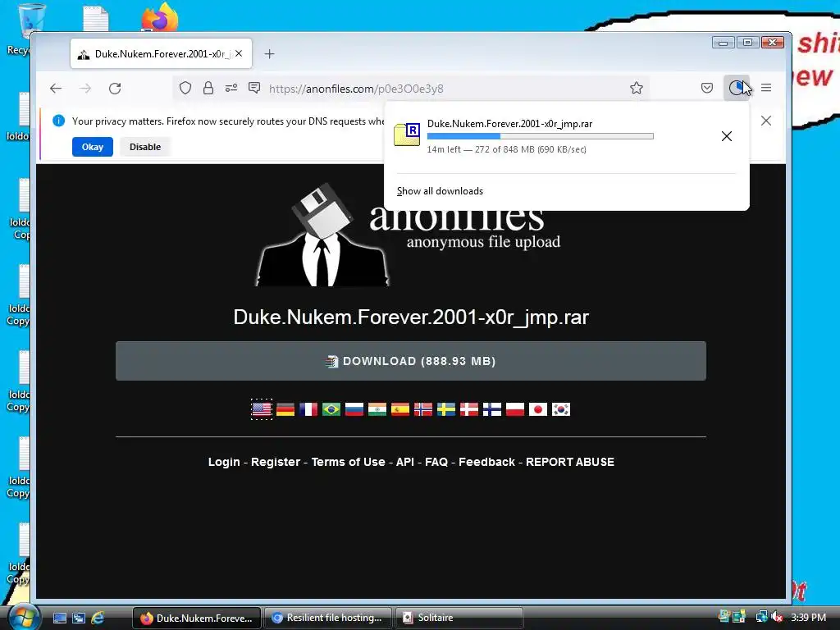Screen dimensions: 840x630
Task: Bookmark this page with the star
Action: click(637, 88)
